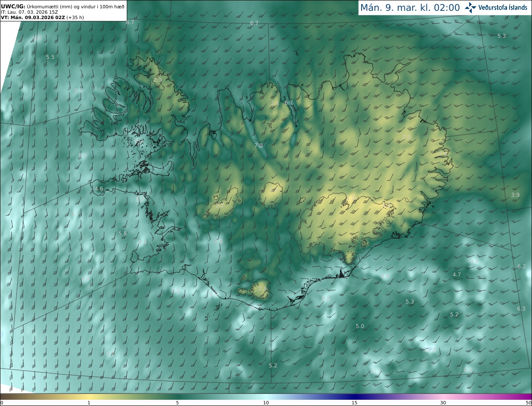Click the 2.1 value label
The width and height of the screenshot is (532, 406).
[x=275, y=103]
